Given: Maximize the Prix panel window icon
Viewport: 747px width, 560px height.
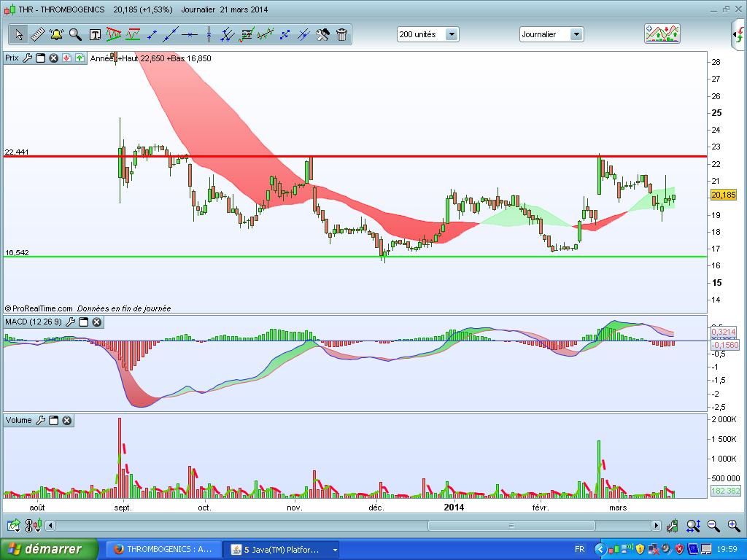Looking at the screenshot, I should click(41, 58).
